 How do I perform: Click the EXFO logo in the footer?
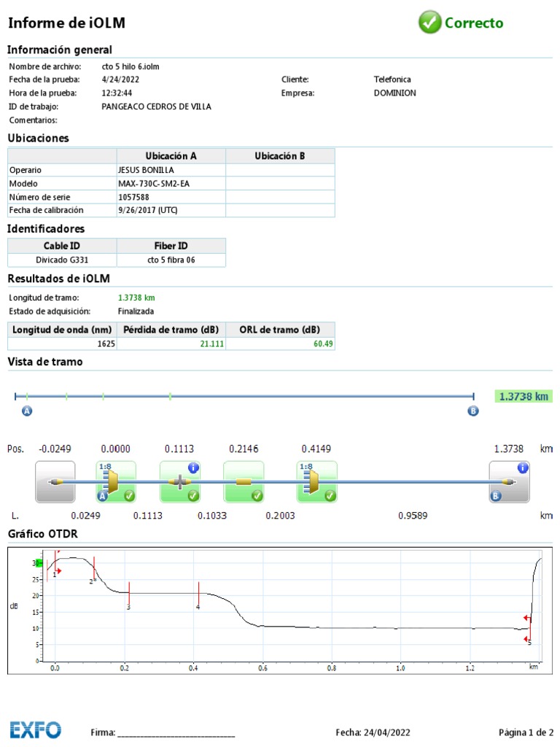(x=36, y=729)
